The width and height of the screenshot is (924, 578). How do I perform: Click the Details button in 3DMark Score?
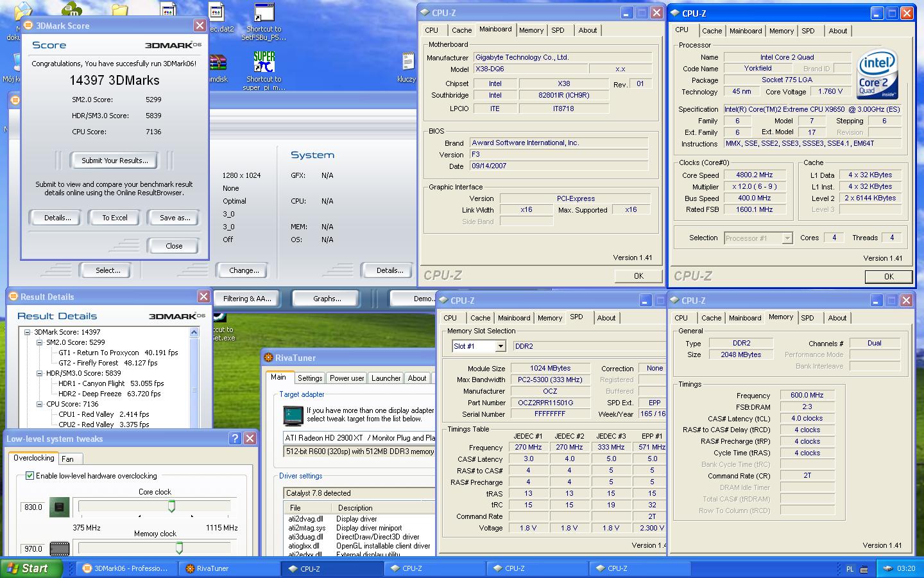tap(58, 218)
